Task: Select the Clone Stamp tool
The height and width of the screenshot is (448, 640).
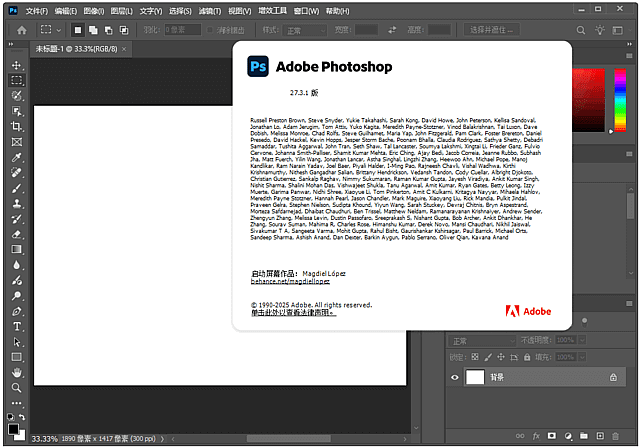Action: tap(16, 203)
